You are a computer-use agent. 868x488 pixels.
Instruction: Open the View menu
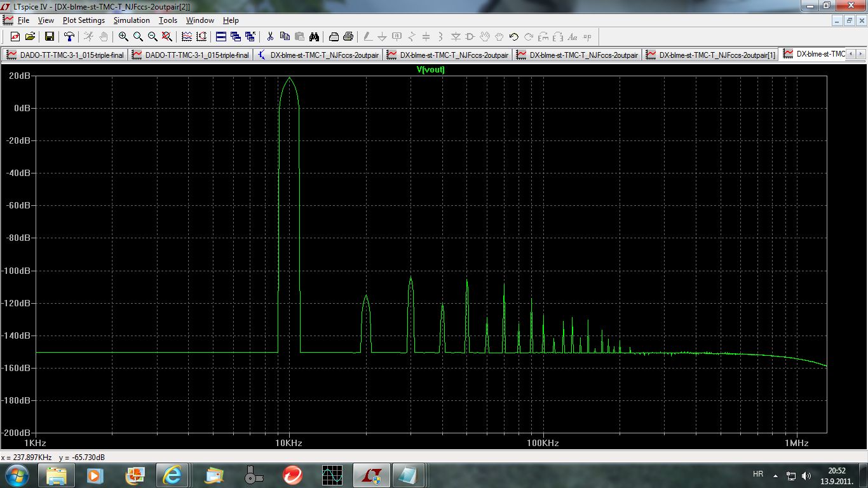(46, 20)
